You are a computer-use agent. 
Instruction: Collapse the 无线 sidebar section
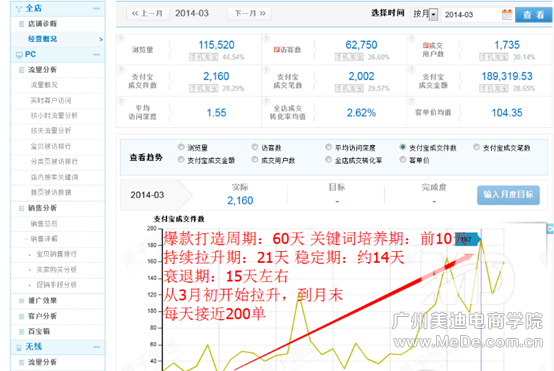(96, 347)
